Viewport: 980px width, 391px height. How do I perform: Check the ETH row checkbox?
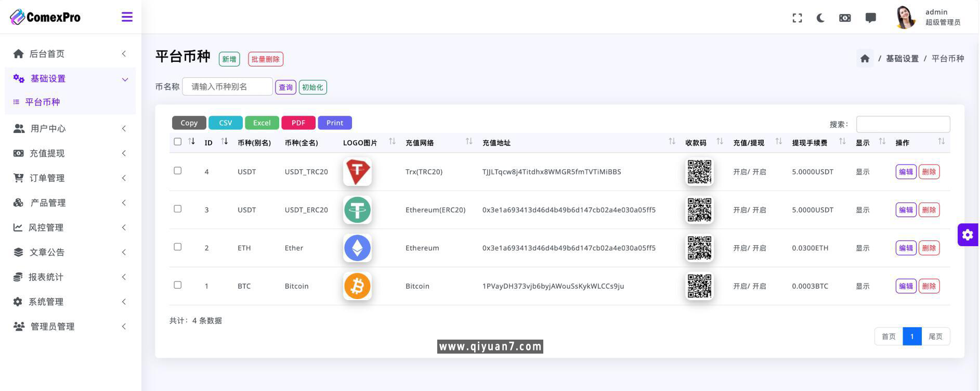pyautogui.click(x=178, y=247)
